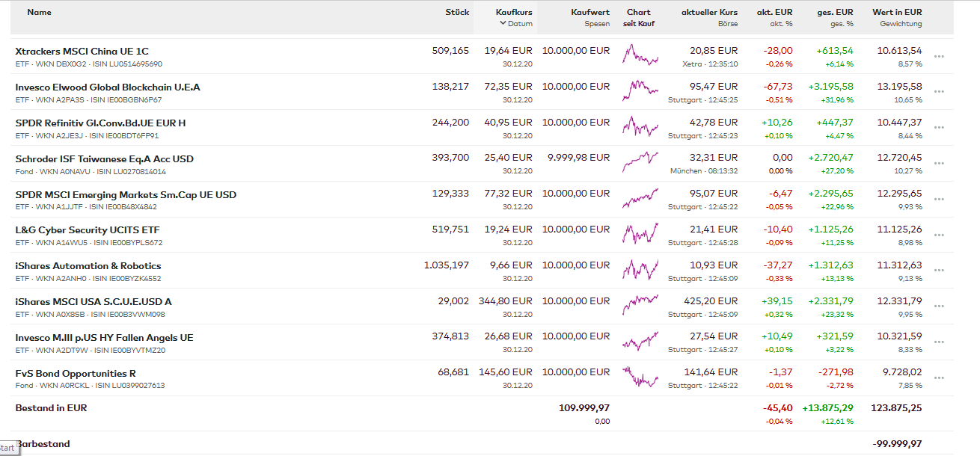Click the ellipsis icon for Schroder ISF Taiwanese
The width and height of the screenshot is (980, 456).
(x=939, y=164)
